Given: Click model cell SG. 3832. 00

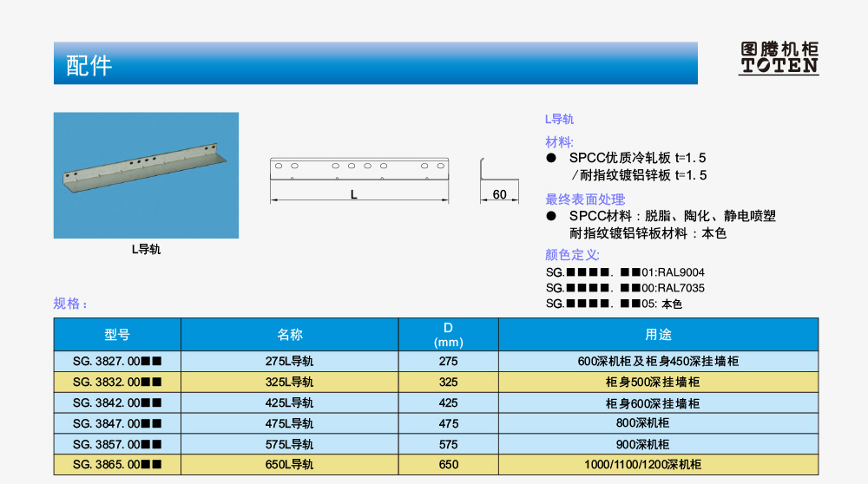Looking at the screenshot, I should click(117, 383).
